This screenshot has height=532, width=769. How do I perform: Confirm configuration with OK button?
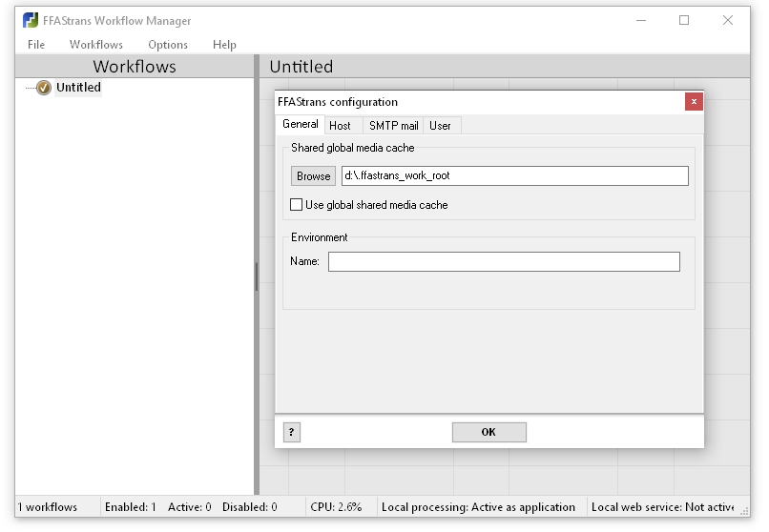tap(488, 432)
